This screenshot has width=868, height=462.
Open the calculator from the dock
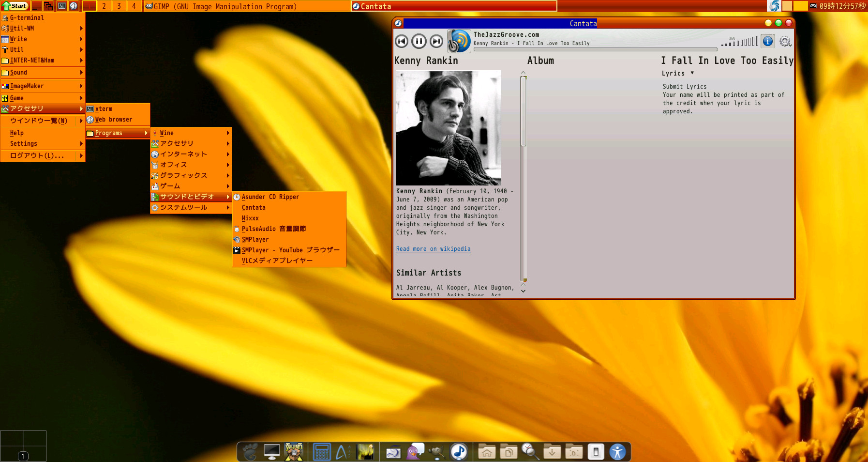(322, 452)
